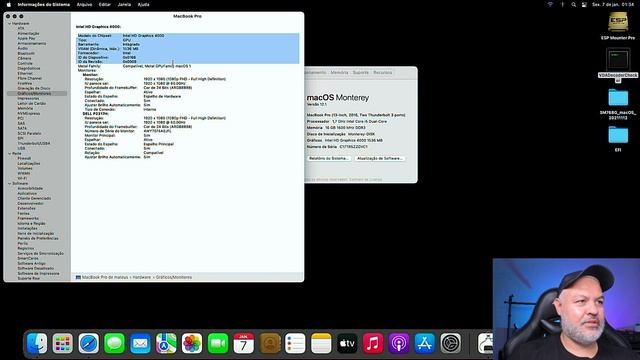Select Fibre Channel in sidebar
The width and height of the screenshot is (640, 360).
[29, 78]
